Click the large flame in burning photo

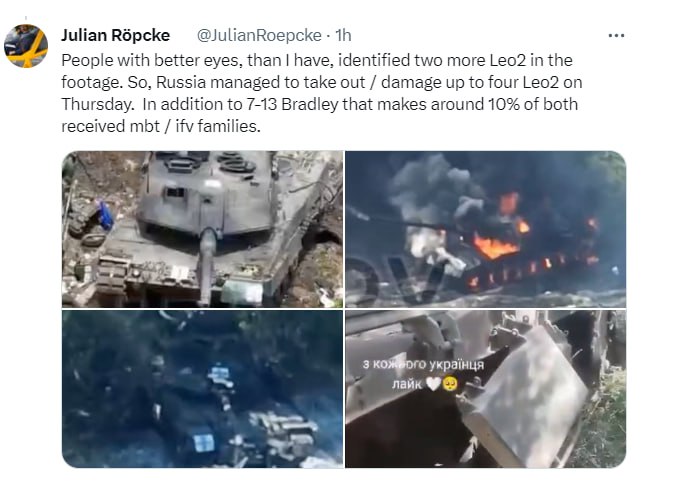click(495, 247)
